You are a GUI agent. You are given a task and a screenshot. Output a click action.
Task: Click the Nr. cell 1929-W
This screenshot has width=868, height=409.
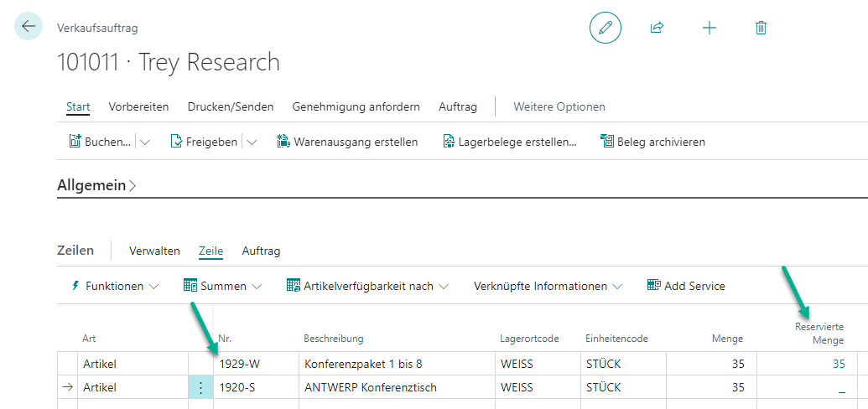tap(256, 365)
